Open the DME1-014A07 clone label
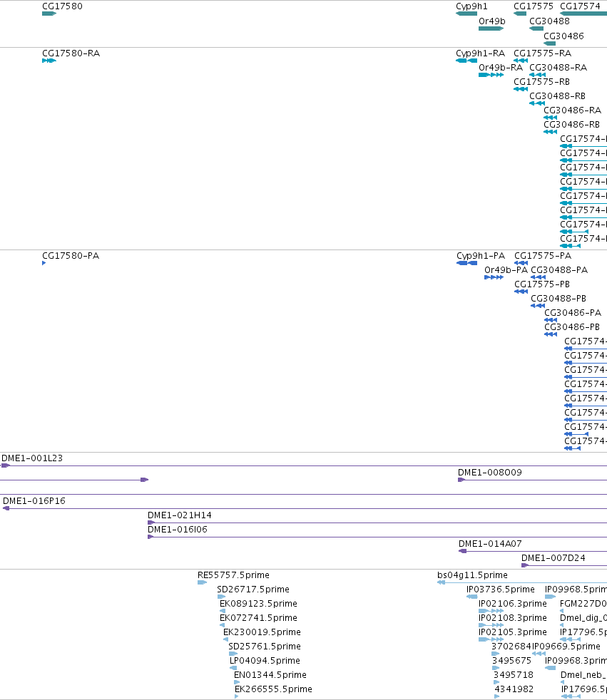The image size is (607, 700). 490,544
